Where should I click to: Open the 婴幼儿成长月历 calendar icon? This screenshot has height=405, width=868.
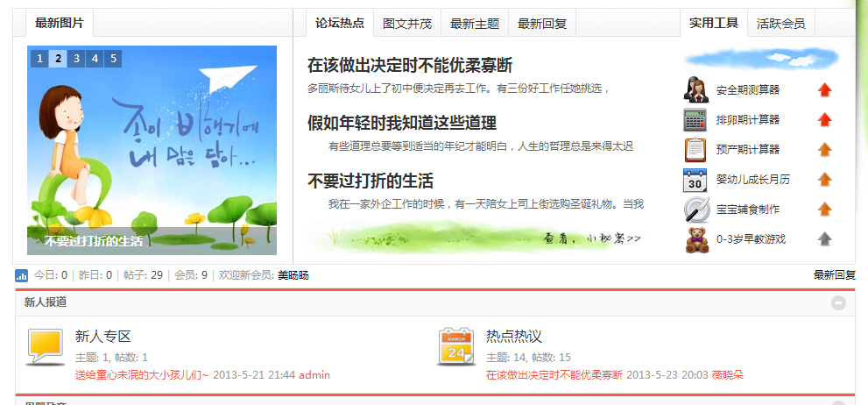coord(695,180)
